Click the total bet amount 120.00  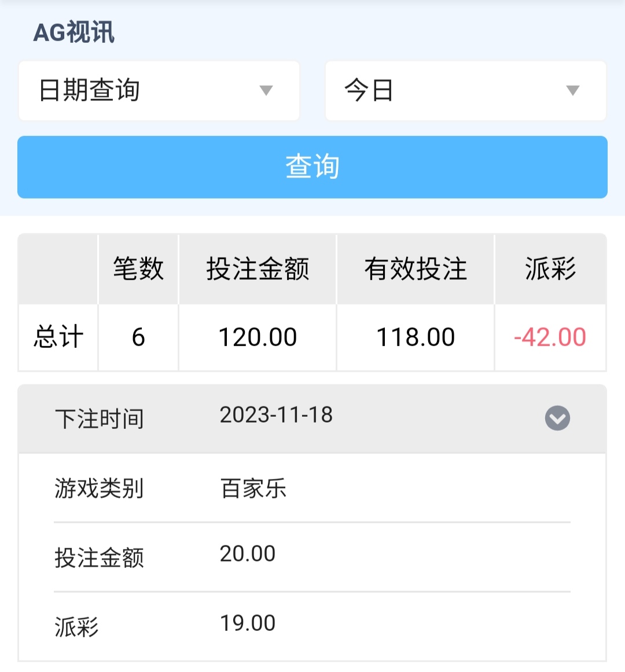(x=258, y=337)
